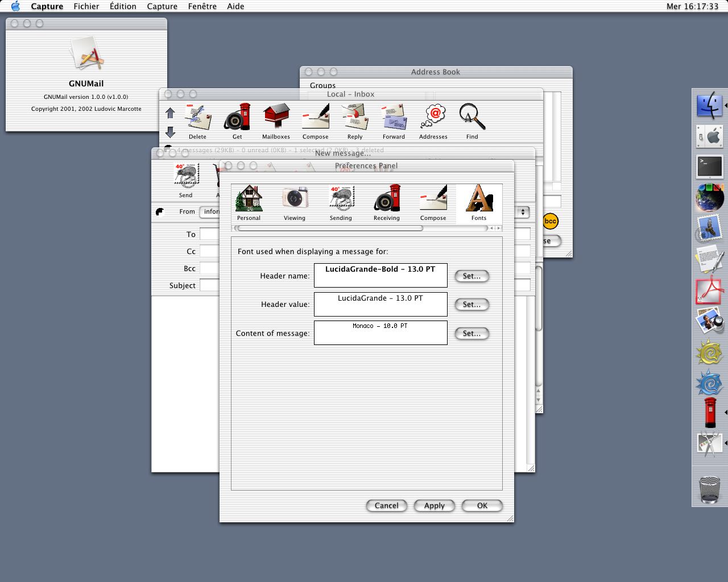Forward the message using the toolbar icon

(x=394, y=120)
